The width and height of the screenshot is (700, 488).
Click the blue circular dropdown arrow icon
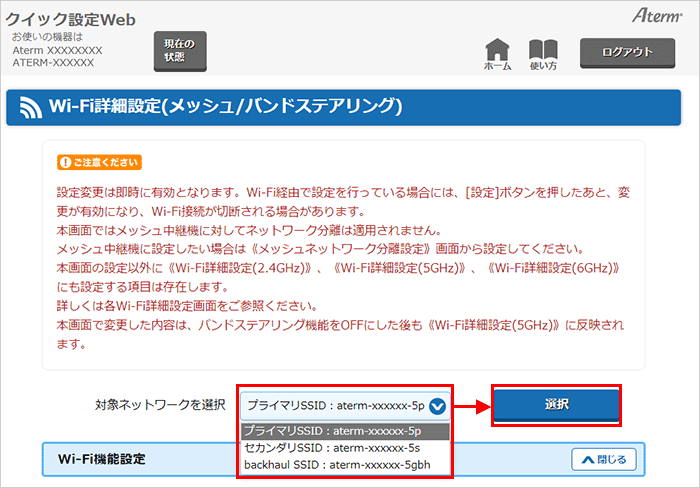435,406
